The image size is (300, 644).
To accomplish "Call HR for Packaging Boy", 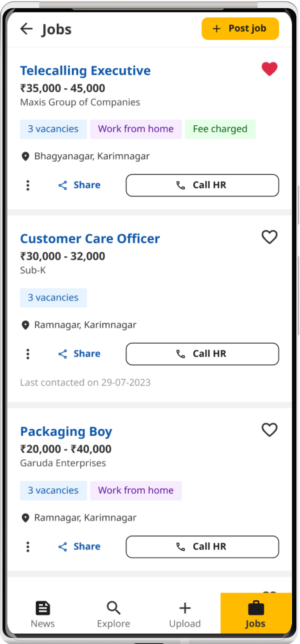I will click(202, 547).
